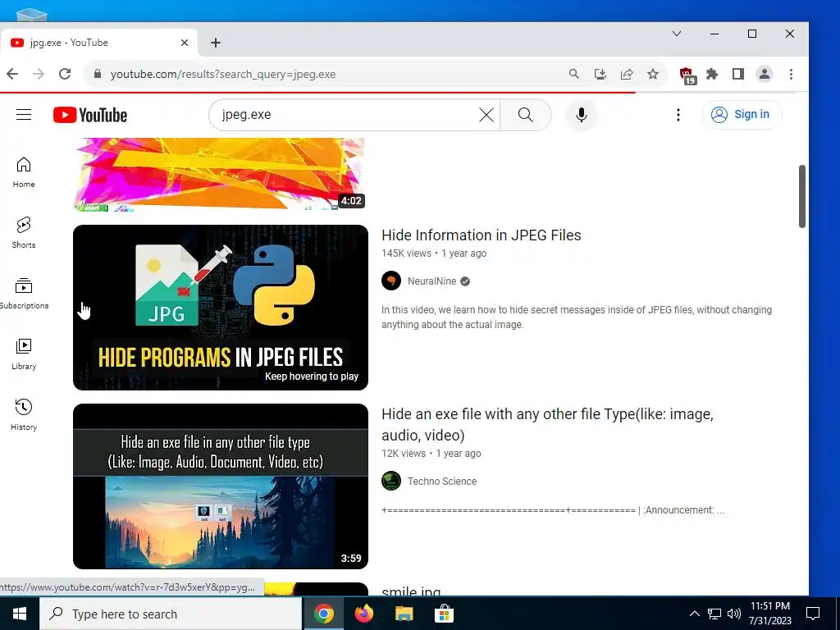Open the Extensions puzzle piece menu

click(x=712, y=74)
